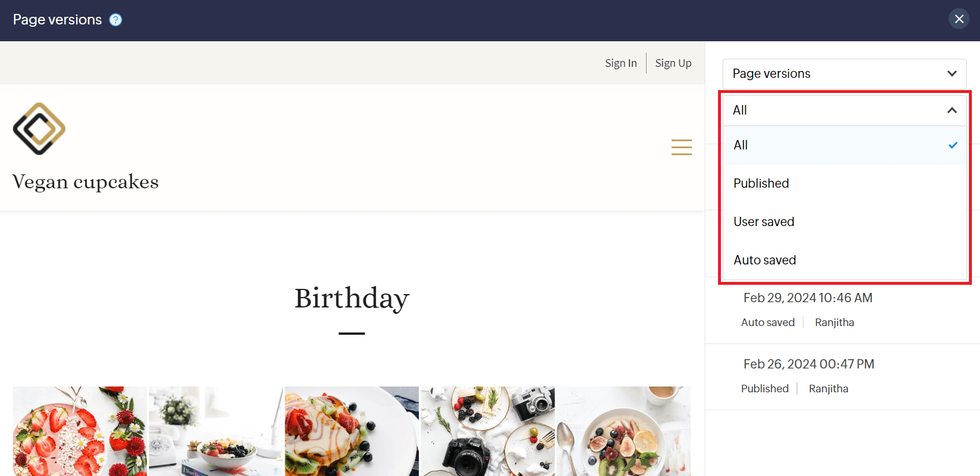The image size is (980, 476).
Task: Select the telephone and fruit bowl photo
Action: 216,431
